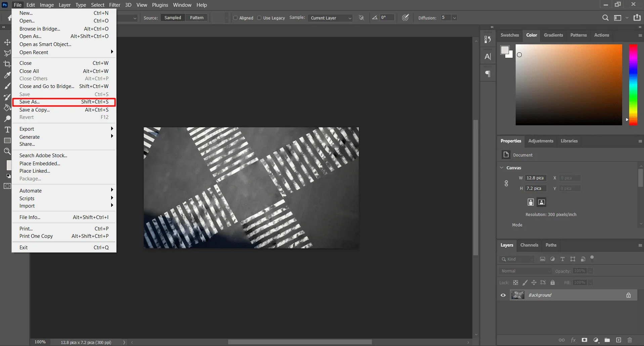Toggle link between canvas width and height

pyautogui.click(x=506, y=183)
